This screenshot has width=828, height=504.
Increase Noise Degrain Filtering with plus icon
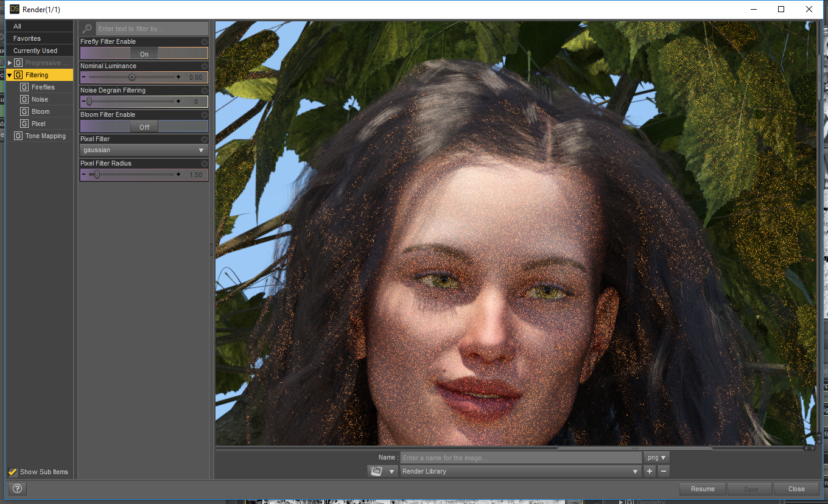[x=178, y=102]
